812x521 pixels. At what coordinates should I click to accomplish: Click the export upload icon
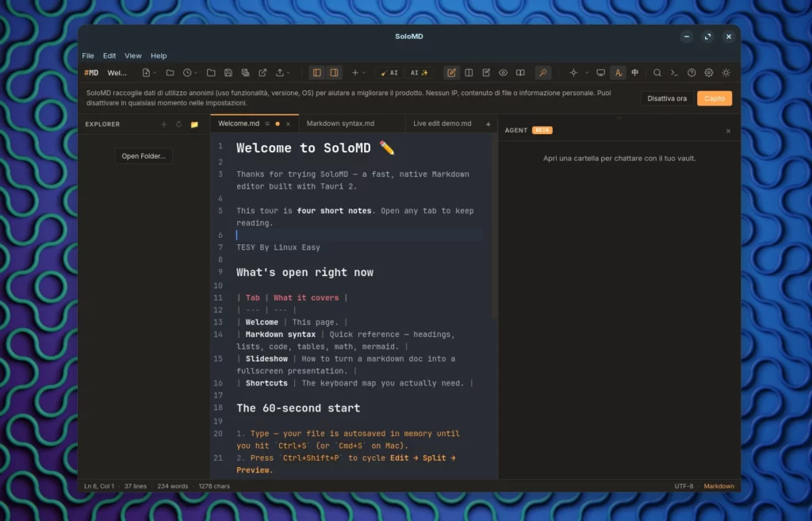tap(280, 73)
